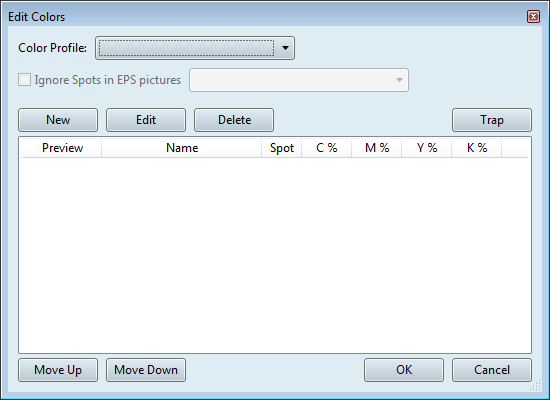Sort by the Preview column header
550x400 pixels.
[x=62, y=148]
